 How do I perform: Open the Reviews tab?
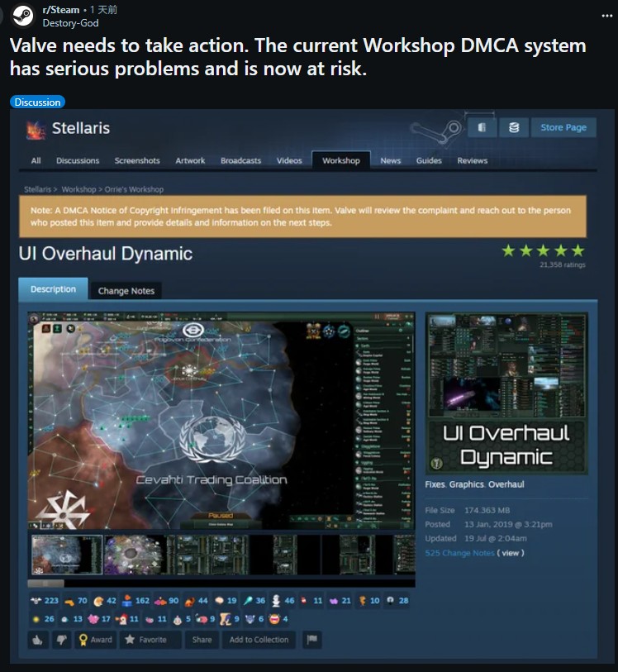click(472, 160)
